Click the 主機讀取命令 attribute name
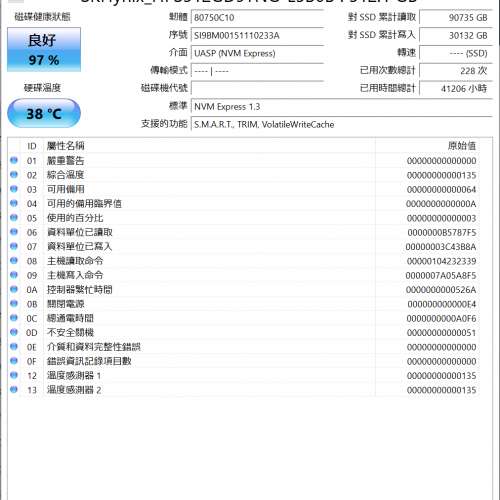The width and height of the screenshot is (500, 500). coord(75,261)
